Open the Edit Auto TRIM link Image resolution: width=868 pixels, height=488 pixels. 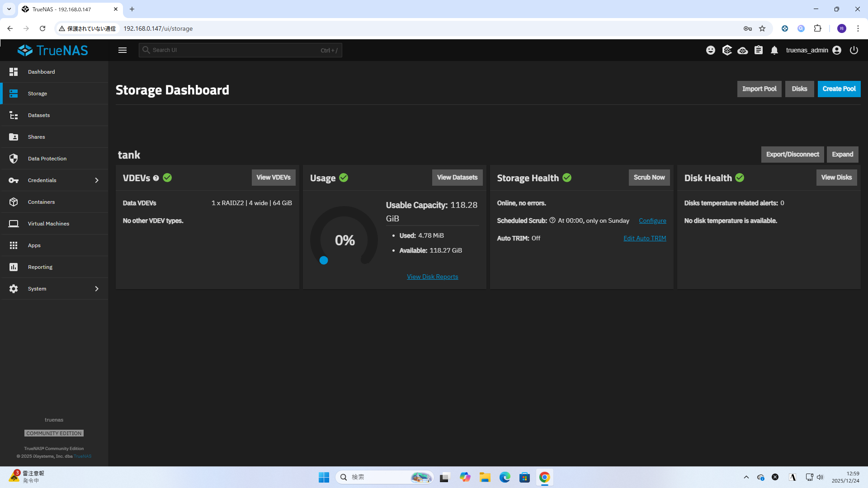[x=645, y=238]
